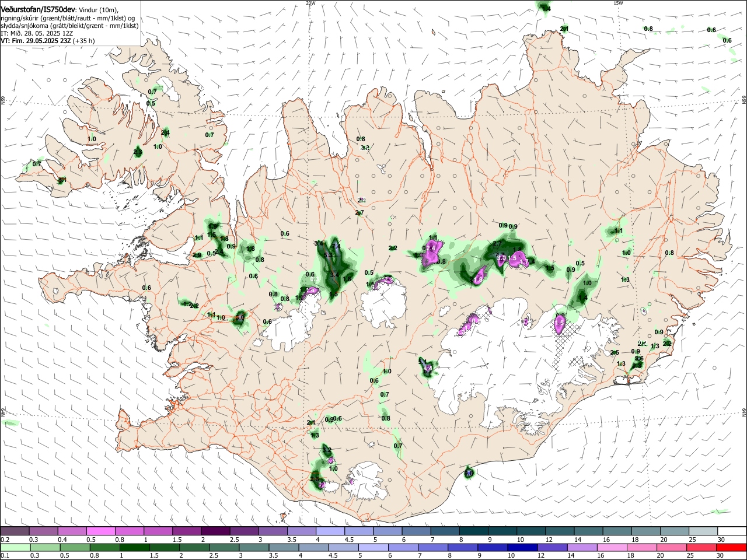Pick the deep navy rain swatch at 10
The width and height of the screenshot is (747, 560).
click(x=522, y=547)
